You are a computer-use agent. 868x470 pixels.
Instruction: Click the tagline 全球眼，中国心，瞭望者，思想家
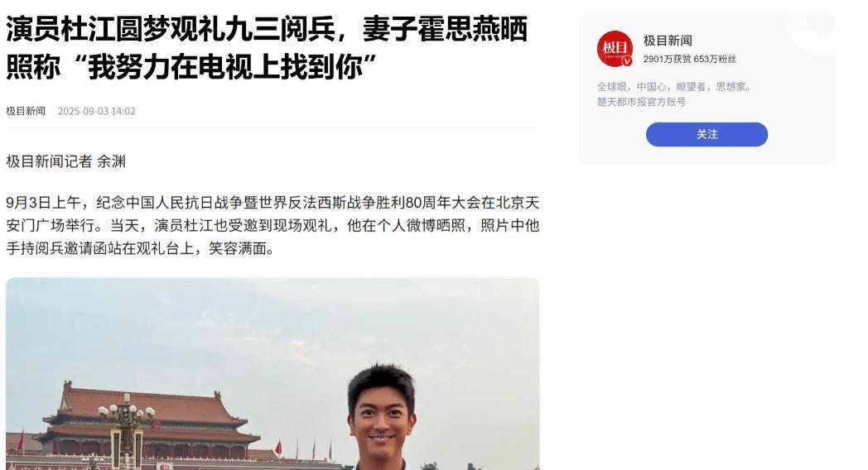tap(674, 87)
